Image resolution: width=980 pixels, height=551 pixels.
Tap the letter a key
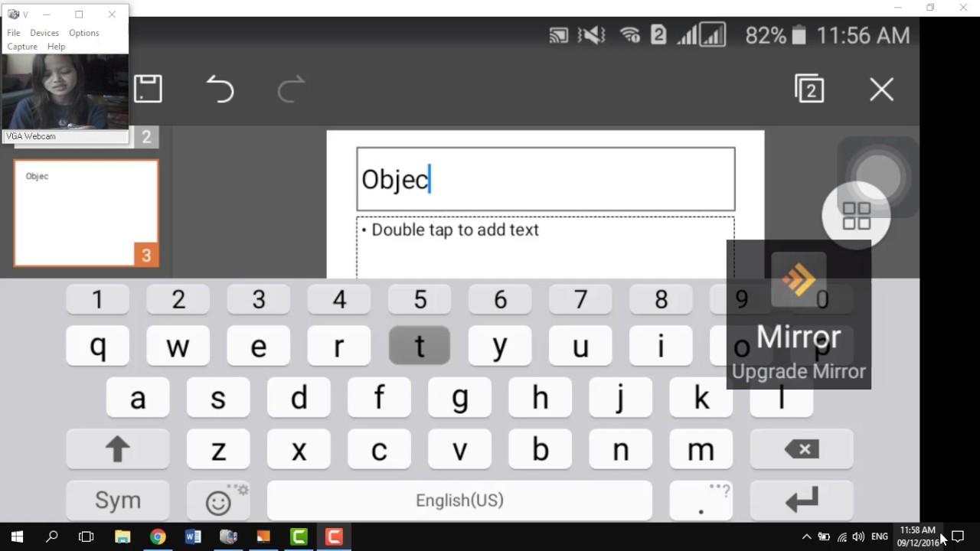pyautogui.click(x=138, y=398)
